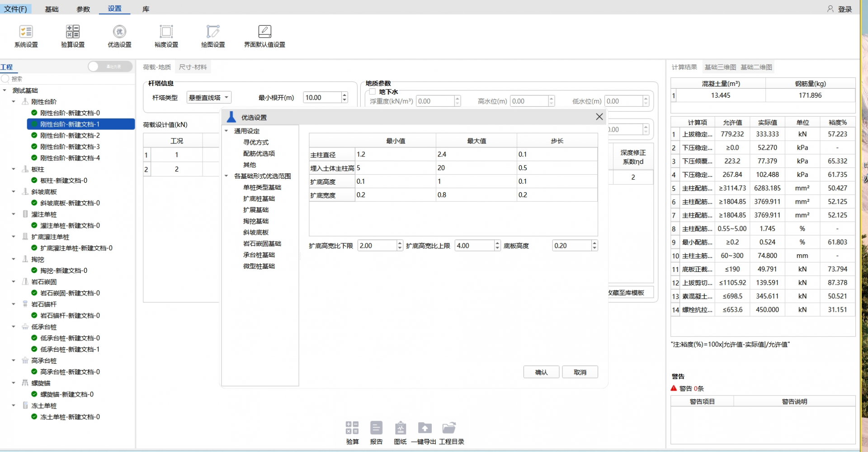Toggle the switch beside 工程 header
The image size is (868, 452).
(x=110, y=67)
